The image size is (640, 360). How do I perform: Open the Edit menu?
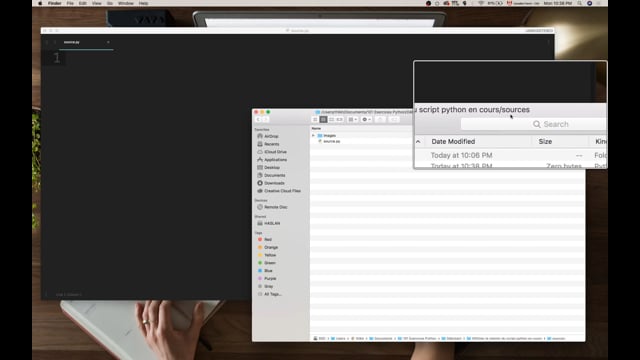83,3
